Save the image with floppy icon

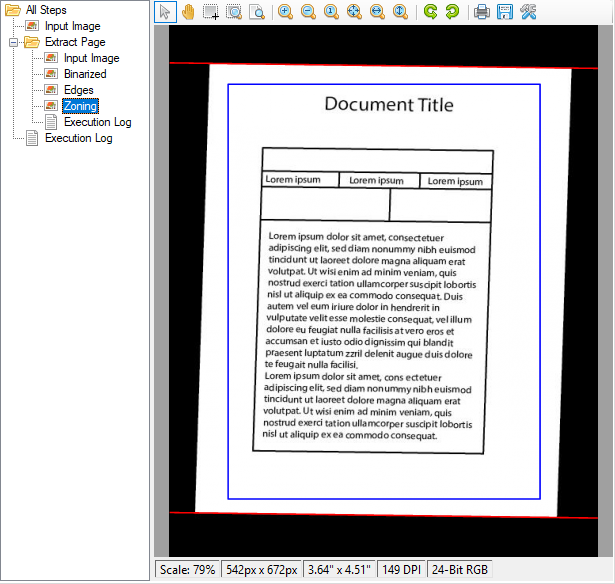coord(505,12)
